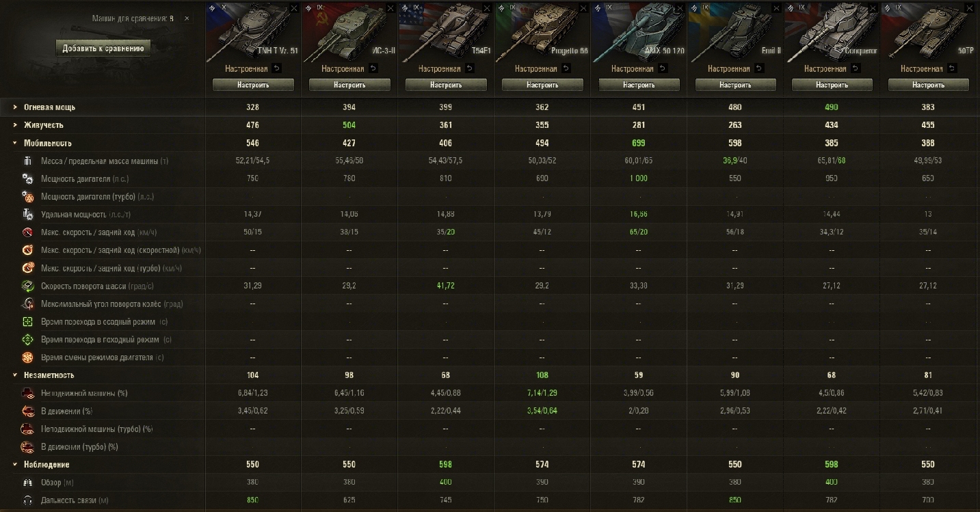Screen dimensions: 980x512
Task: Click the Добавить к сравнению button
Action: coord(103,49)
